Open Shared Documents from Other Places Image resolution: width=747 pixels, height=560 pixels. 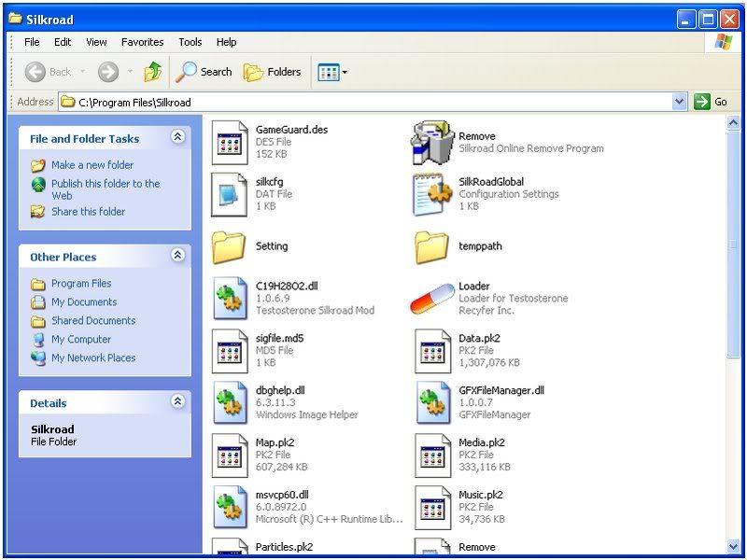click(x=93, y=320)
